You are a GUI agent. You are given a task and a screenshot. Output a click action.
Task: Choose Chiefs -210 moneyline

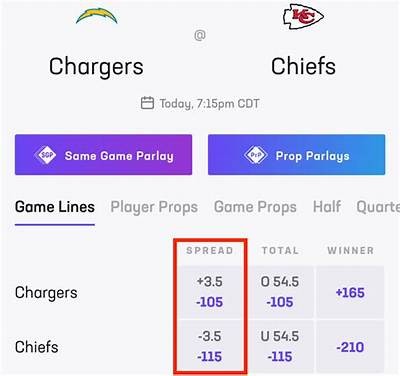pos(350,346)
